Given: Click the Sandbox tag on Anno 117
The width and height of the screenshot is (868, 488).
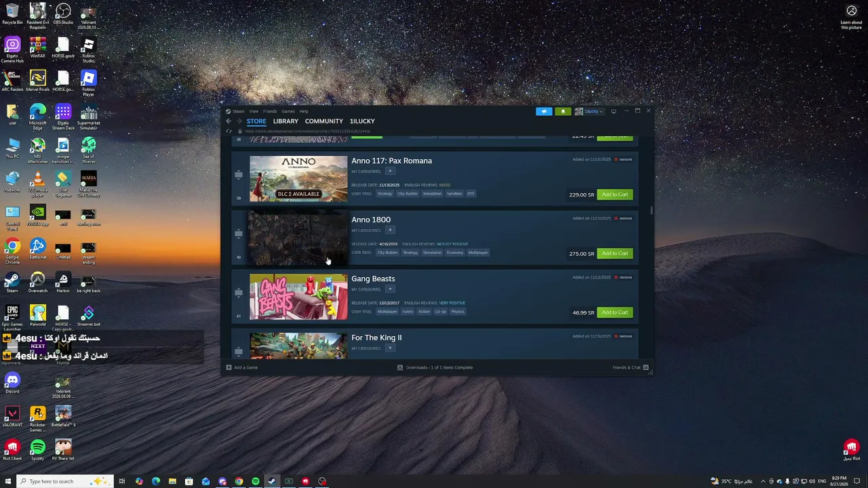Looking at the screenshot, I should tap(454, 194).
